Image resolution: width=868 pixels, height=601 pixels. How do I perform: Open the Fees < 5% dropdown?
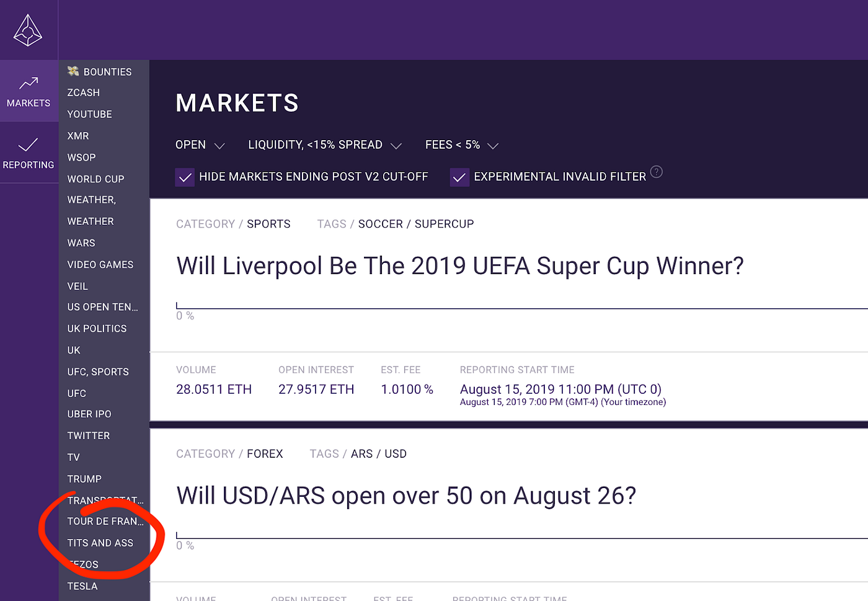pyautogui.click(x=461, y=145)
